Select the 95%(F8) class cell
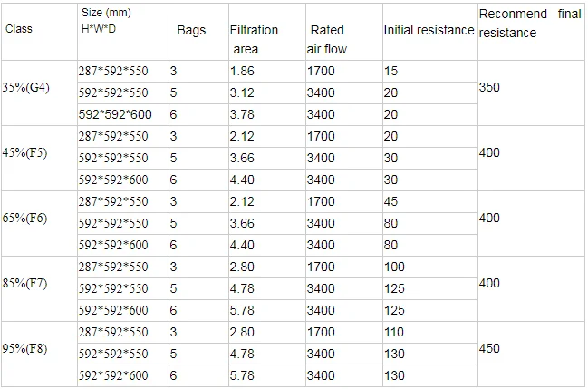The height and width of the screenshot is (389, 588). (x=27, y=347)
